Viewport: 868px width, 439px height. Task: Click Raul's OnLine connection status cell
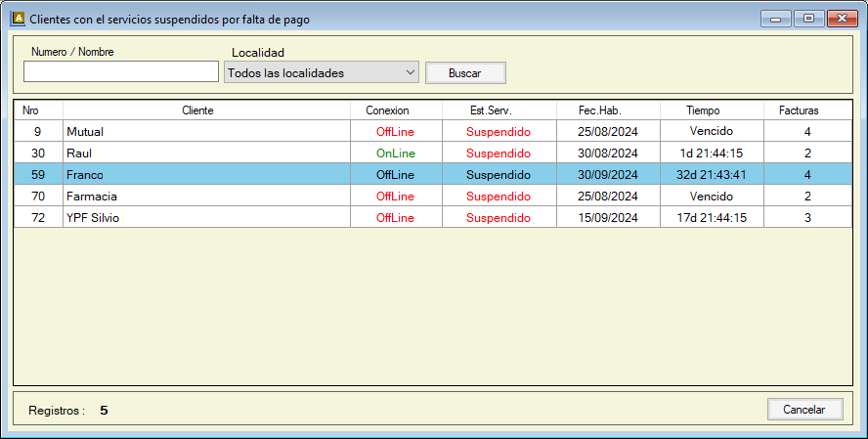pyautogui.click(x=395, y=153)
